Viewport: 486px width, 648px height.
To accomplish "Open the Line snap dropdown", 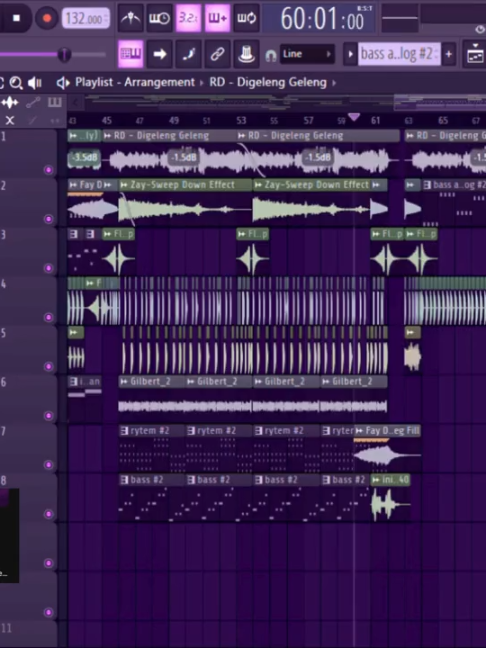I will click(307, 54).
